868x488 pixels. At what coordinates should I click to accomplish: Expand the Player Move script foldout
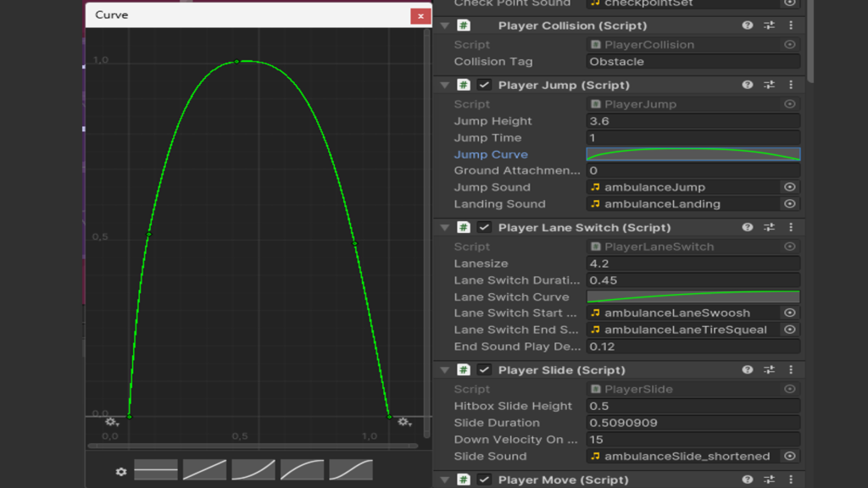point(445,478)
